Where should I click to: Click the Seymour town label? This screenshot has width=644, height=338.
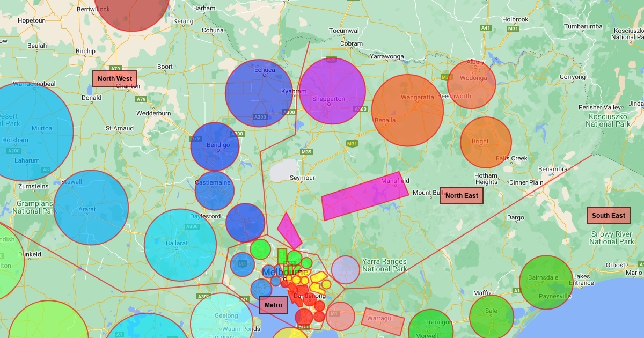[x=302, y=178]
